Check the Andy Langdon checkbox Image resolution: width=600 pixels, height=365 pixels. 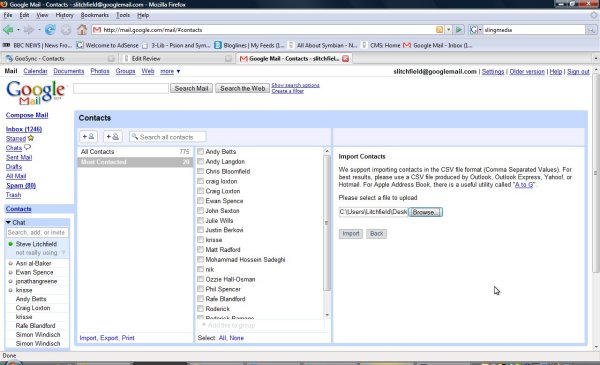point(200,161)
